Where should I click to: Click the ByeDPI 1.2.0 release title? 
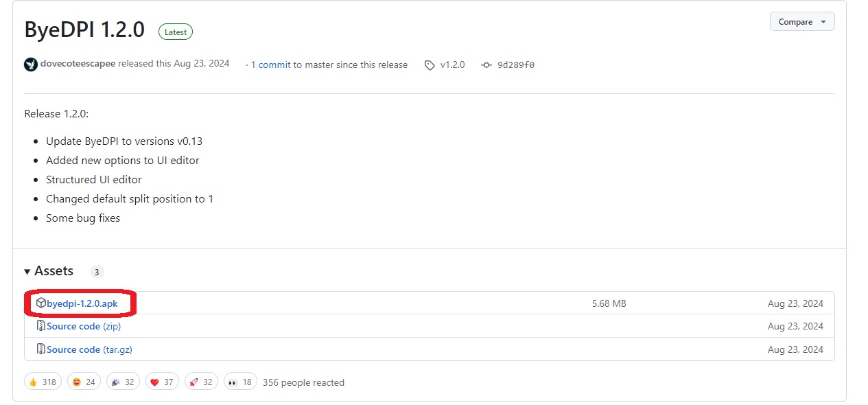pyautogui.click(x=84, y=30)
